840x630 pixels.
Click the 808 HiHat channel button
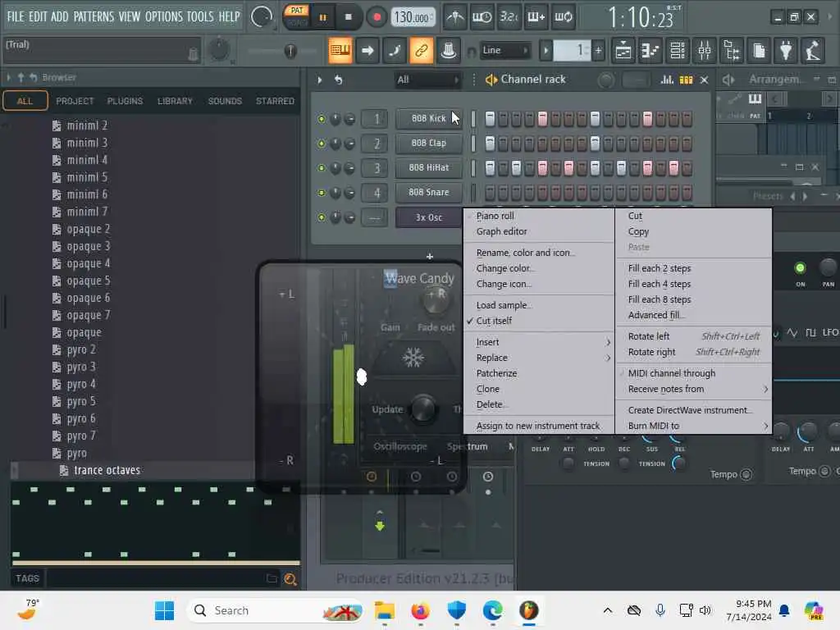click(x=428, y=167)
